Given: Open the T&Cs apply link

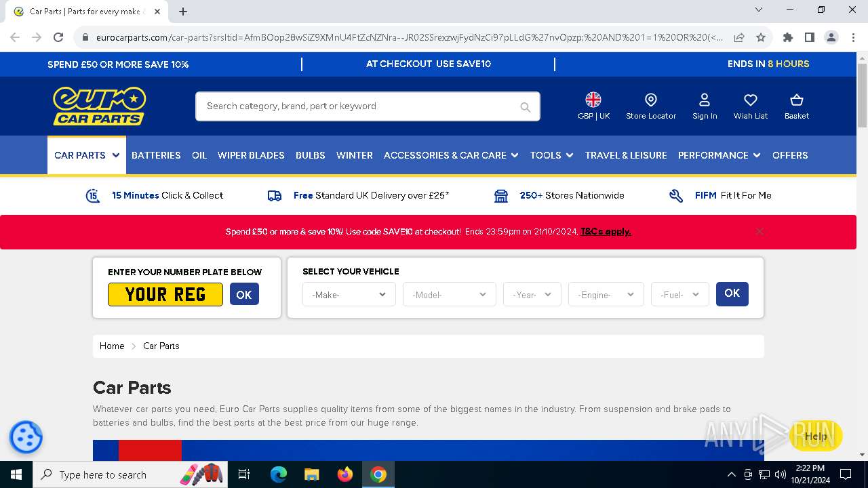Looking at the screenshot, I should (x=606, y=232).
